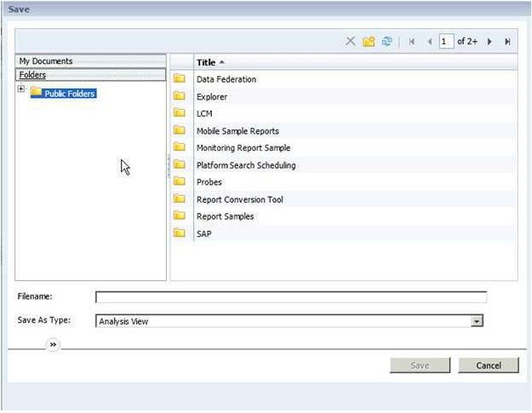Open the Save As Type dropdown
The height and width of the screenshot is (413, 532).
tap(477, 321)
